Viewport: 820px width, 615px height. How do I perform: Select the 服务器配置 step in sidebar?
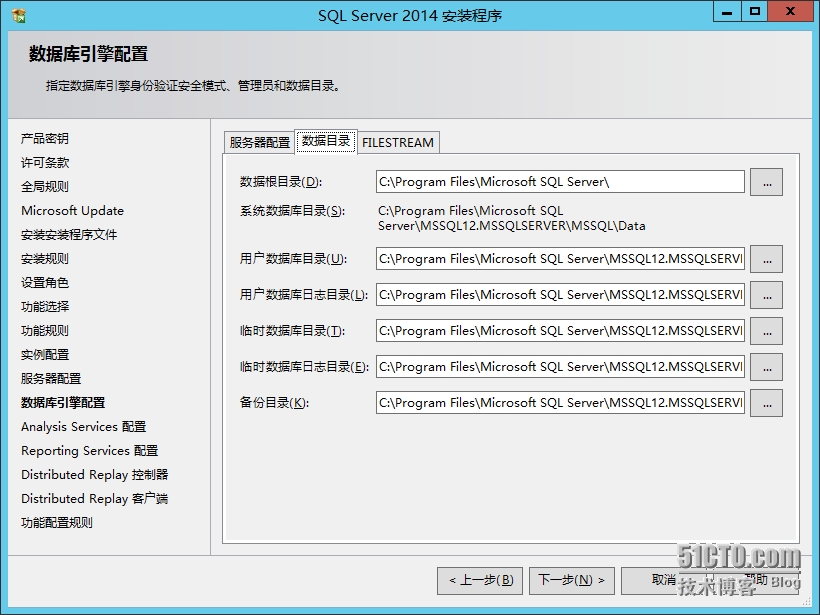tap(51, 379)
